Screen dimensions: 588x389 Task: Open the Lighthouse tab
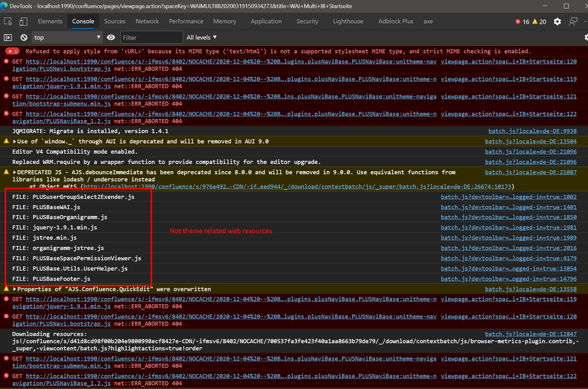coord(348,21)
